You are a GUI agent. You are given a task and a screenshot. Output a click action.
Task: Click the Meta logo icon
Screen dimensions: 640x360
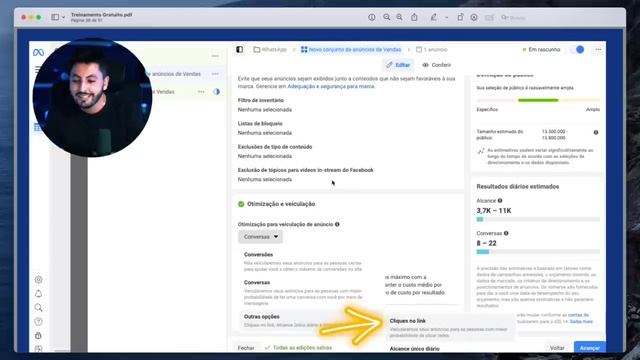pos(38,53)
